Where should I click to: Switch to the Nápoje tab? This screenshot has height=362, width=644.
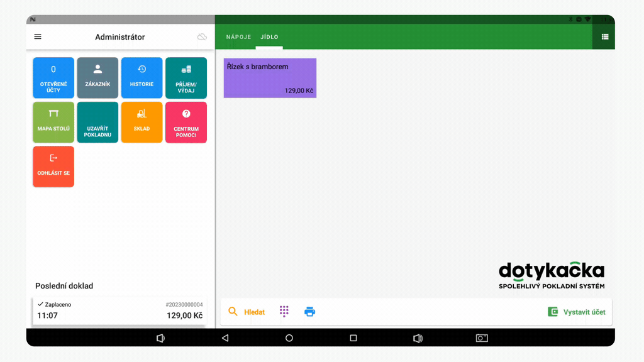click(238, 37)
